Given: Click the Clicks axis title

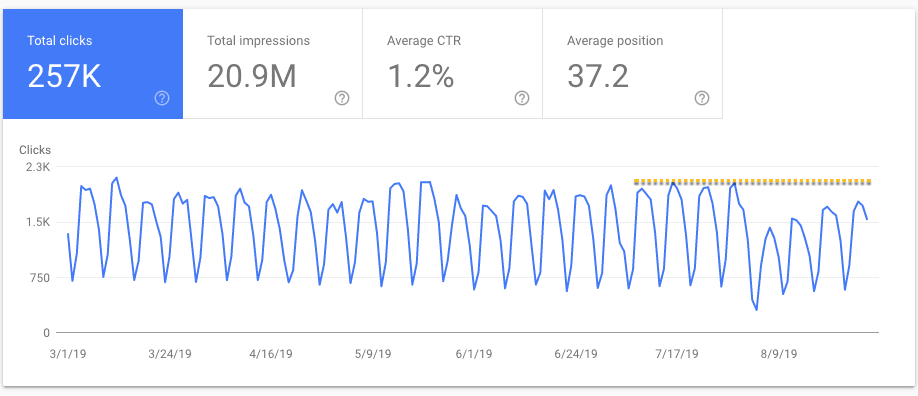Looking at the screenshot, I should pyautogui.click(x=35, y=150).
